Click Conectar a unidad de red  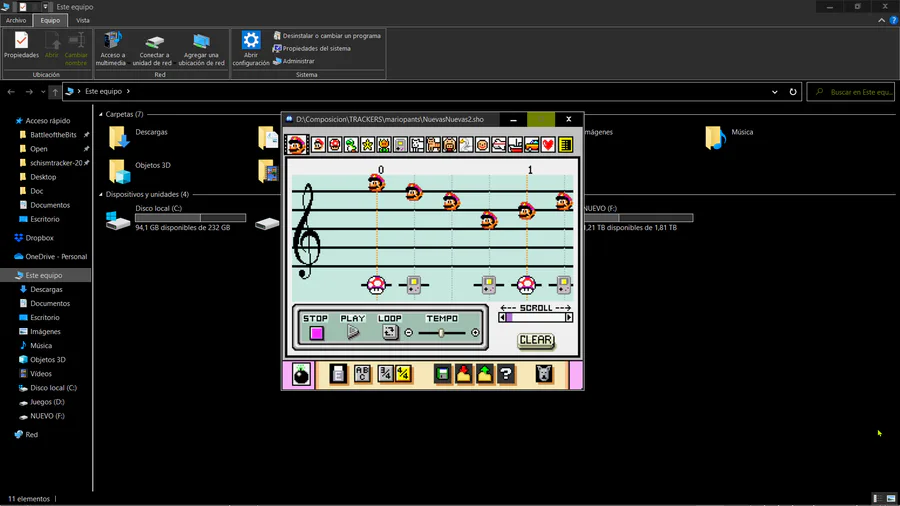tap(152, 49)
